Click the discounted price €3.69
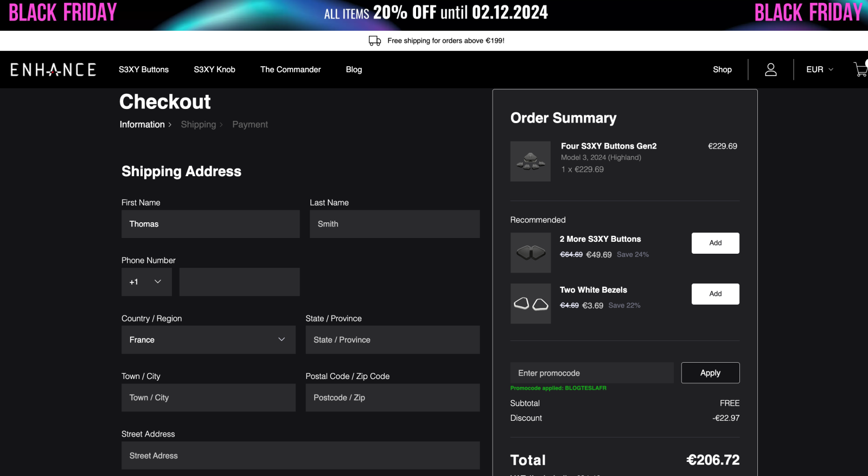868x476 pixels. click(x=592, y=306)
